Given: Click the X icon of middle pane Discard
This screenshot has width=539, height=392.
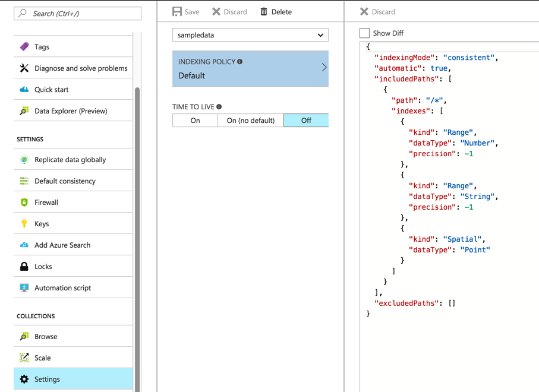Looking at the screenshot, I should pos(216,12).
